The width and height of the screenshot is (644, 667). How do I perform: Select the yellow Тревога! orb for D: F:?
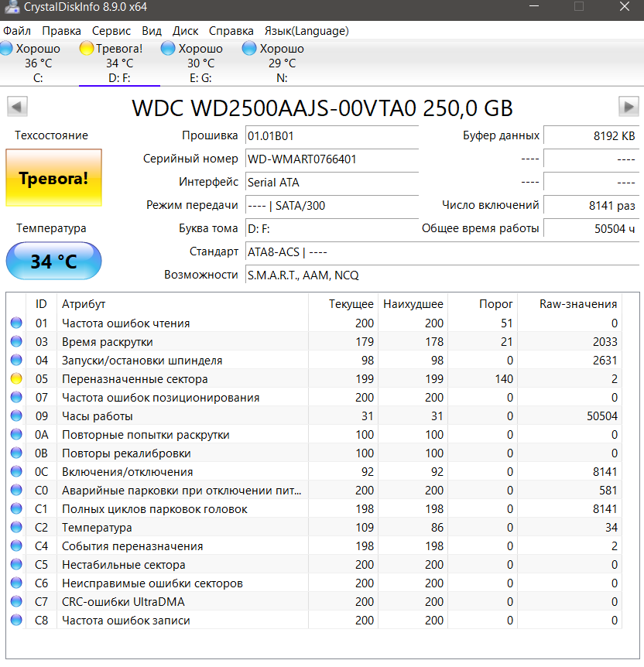coord(86,48)
